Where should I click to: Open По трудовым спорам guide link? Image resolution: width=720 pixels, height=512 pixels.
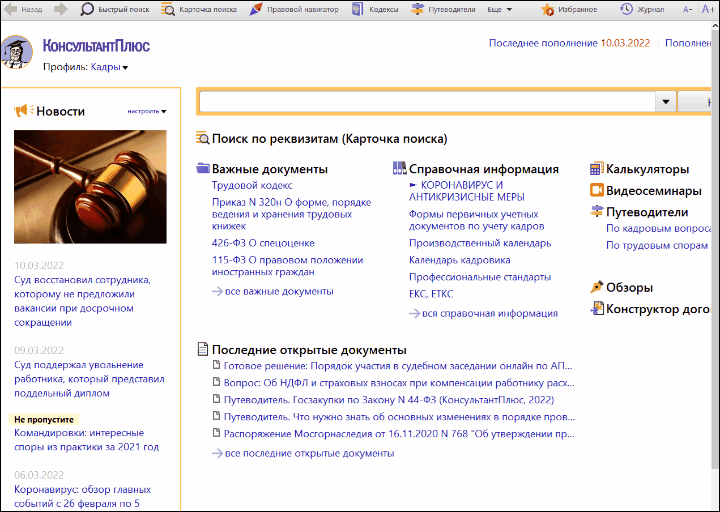tap(657, 245)
